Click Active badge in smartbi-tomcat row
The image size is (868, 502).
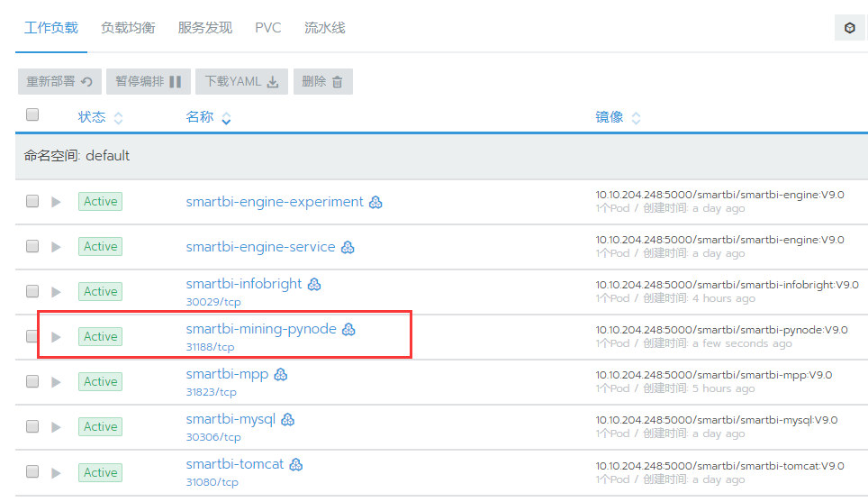pos(100,472)
